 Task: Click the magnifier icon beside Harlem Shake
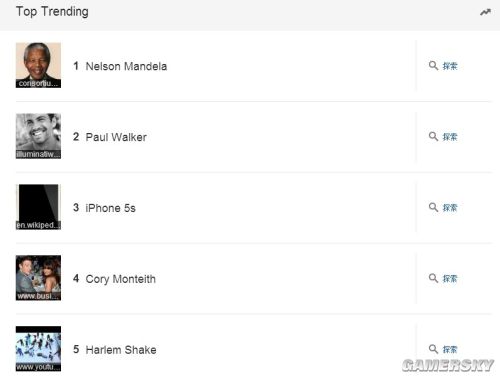coord(433,349)
